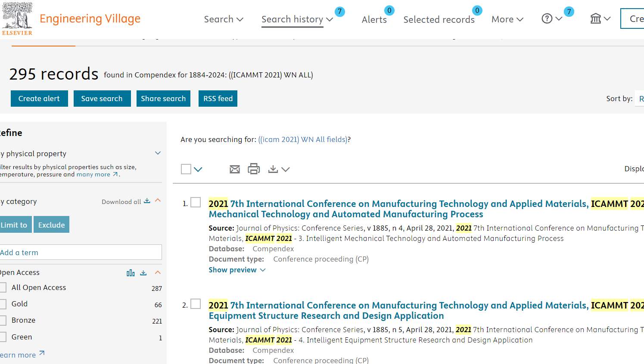Email selected records via envelope icon
644x364 pixels.
pyautogui.click(x=235, y=169)
